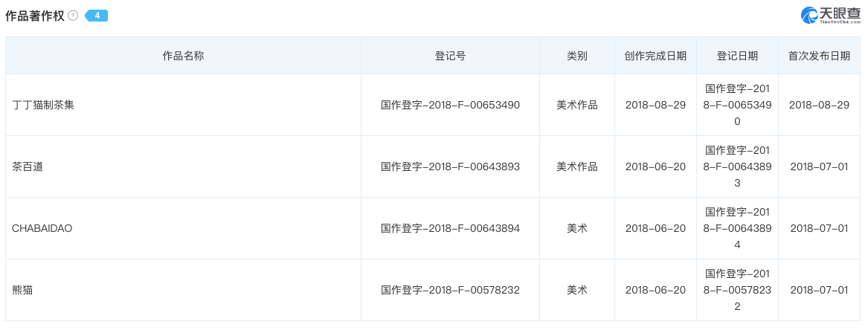
Task: Click the 美术作品 category in 茶百道 row
Action: tap(576, 166)
